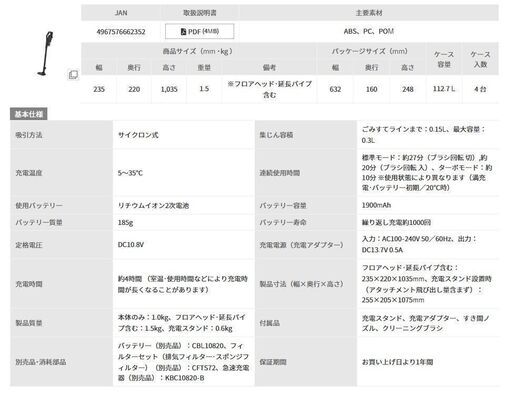The height and width of the screenshot is (394, 512).
Task: Click the AC100-240V adapter input value
Action: (x=419, y=244)
